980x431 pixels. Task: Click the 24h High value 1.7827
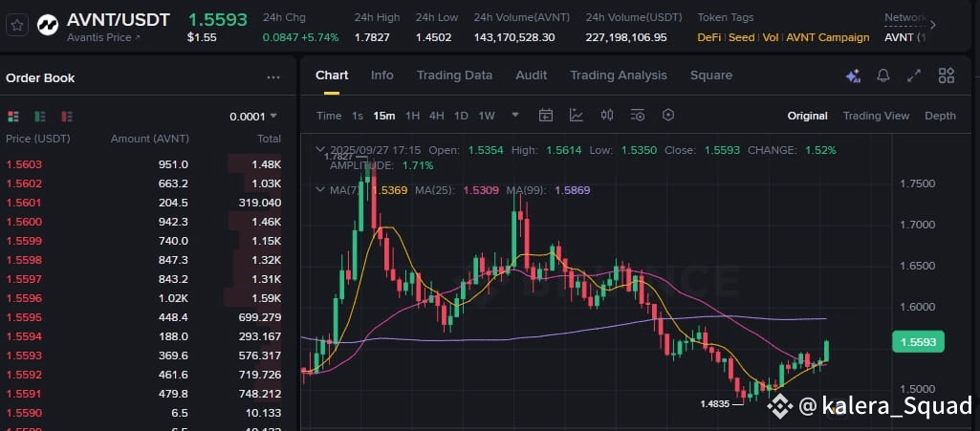tap(372, 37)
